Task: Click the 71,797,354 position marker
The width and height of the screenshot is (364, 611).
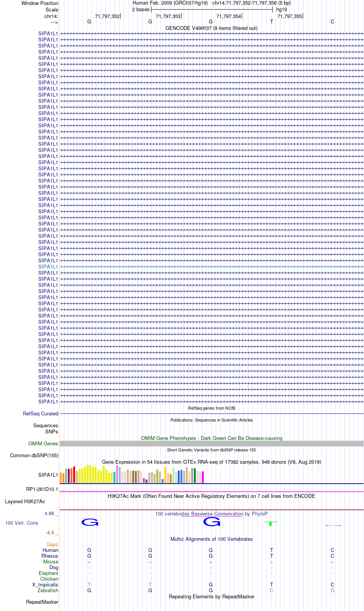Action: pos(229,16)
